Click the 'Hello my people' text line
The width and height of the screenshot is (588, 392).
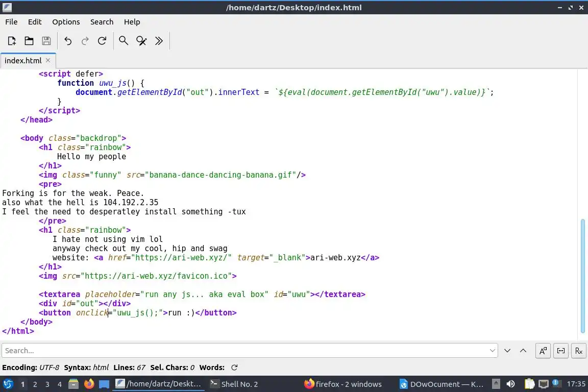(91, 156)
